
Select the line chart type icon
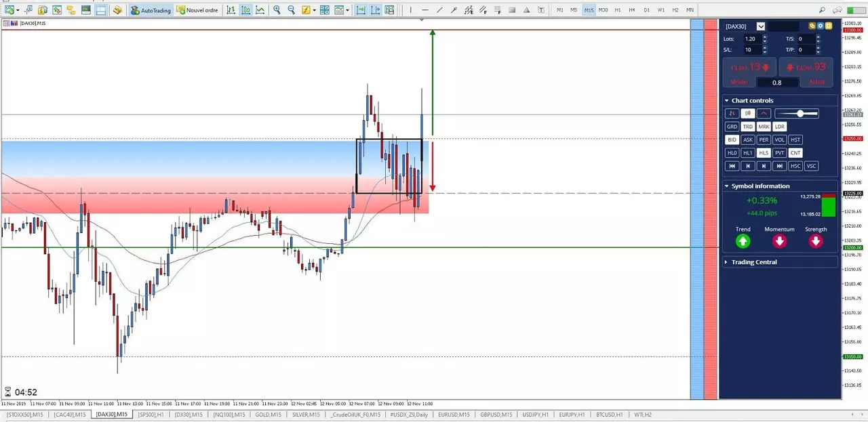click(x=260, y=10)
